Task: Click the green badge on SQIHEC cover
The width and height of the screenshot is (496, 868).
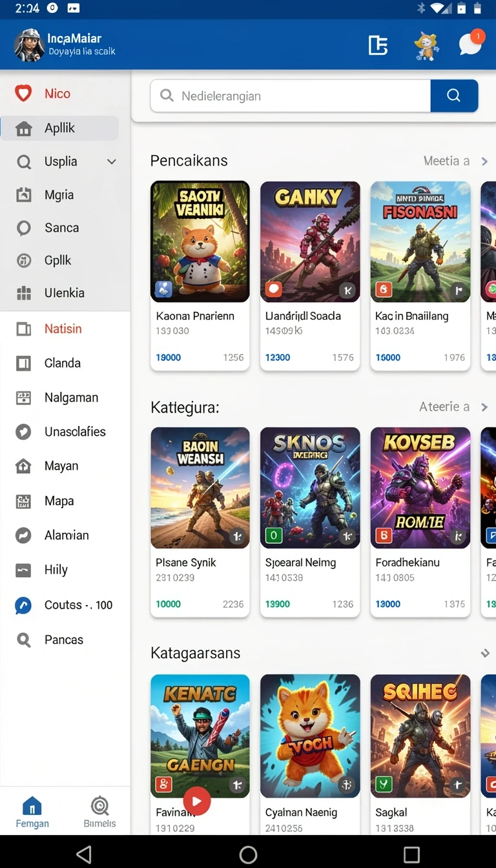Action: point(384,784)
